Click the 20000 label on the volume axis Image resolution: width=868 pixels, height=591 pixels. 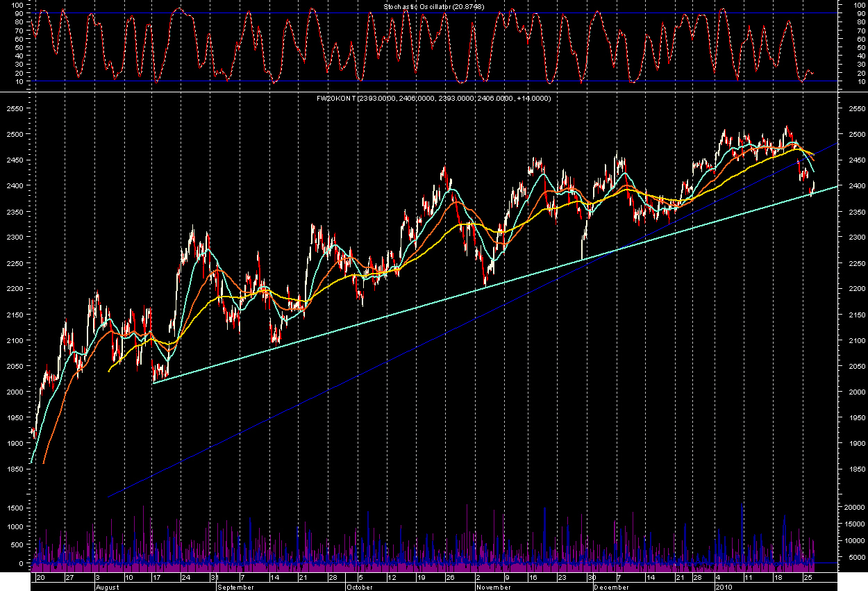(851, 508)
